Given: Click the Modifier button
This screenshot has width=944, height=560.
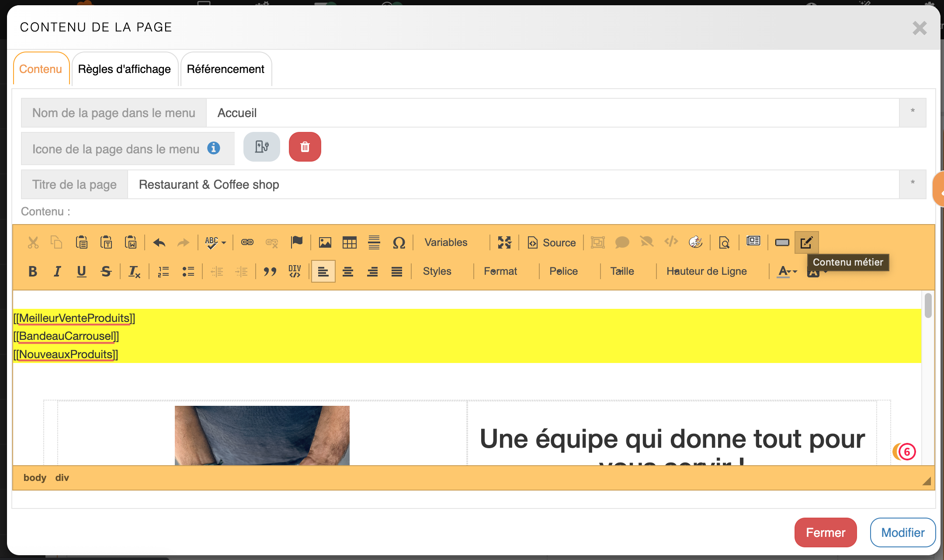Looking at the screenshot, I should (902, 532).
